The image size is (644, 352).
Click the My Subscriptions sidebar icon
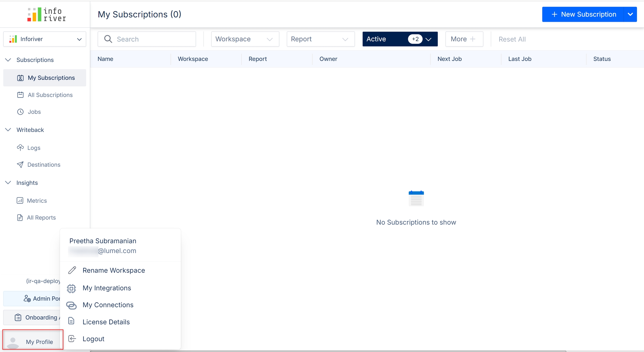coord(20,78)
